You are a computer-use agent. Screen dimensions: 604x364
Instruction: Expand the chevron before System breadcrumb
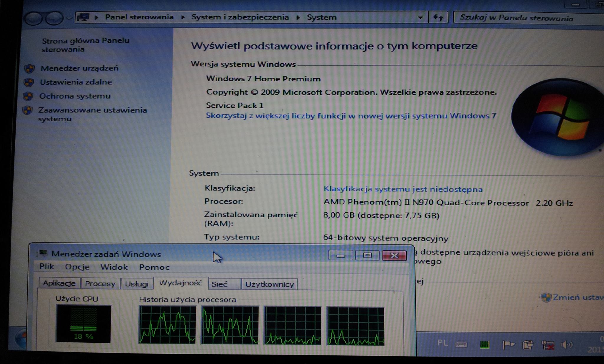(x=298, y=17)
